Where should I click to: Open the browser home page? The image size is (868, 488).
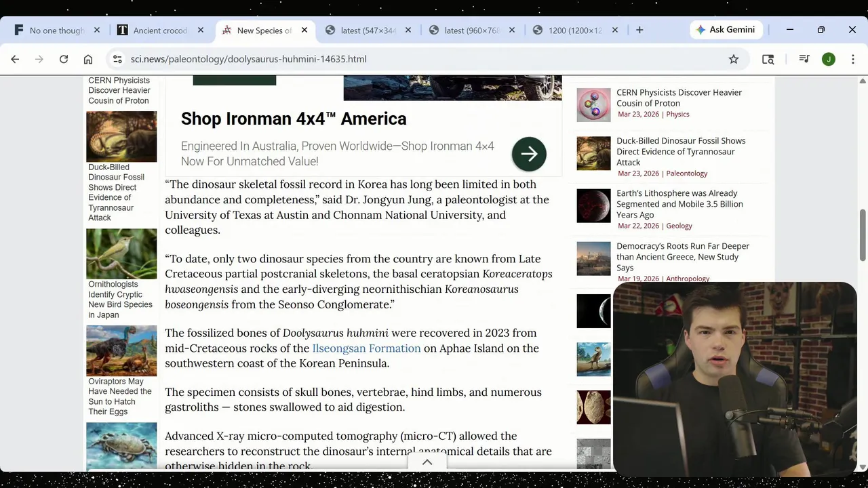click(88, 59)
